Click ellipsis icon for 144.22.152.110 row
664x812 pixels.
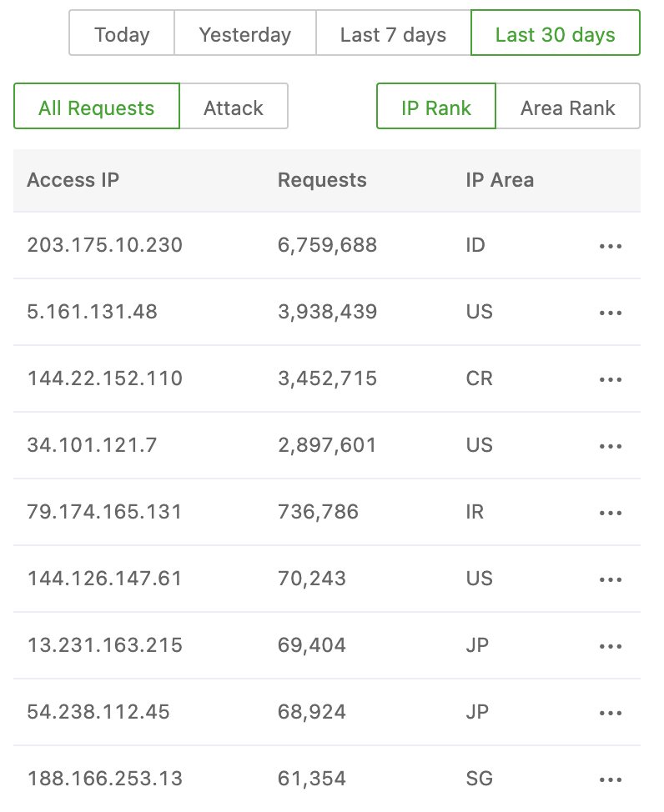pyautogui.click(x=611, y=379)
